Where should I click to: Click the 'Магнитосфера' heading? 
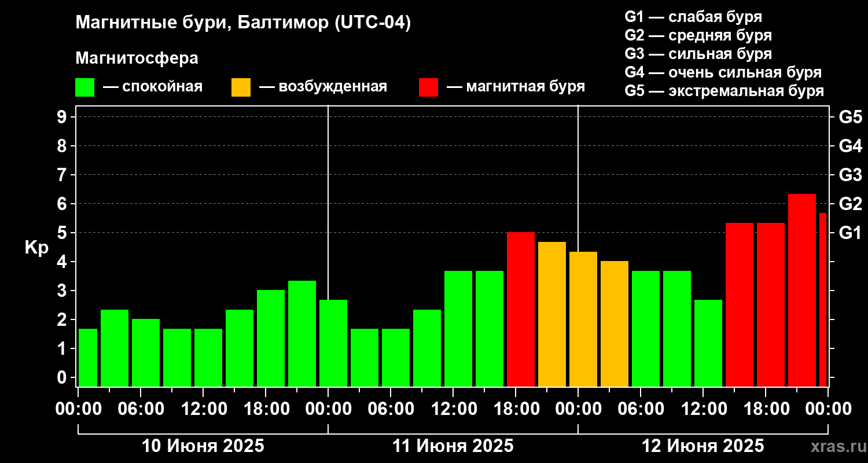[x=137, y=58]
